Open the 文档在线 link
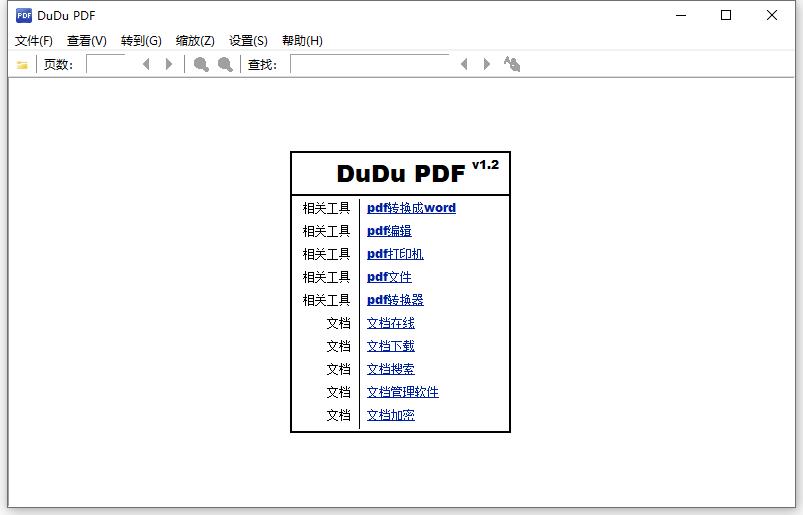The image size is (803, 515). [391, 323]
